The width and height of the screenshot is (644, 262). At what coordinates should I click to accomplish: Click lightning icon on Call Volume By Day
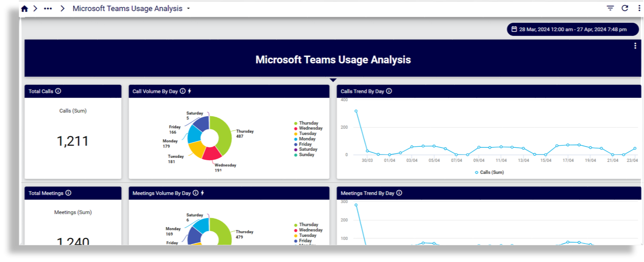pyautogui.click(x=189, y=91)
